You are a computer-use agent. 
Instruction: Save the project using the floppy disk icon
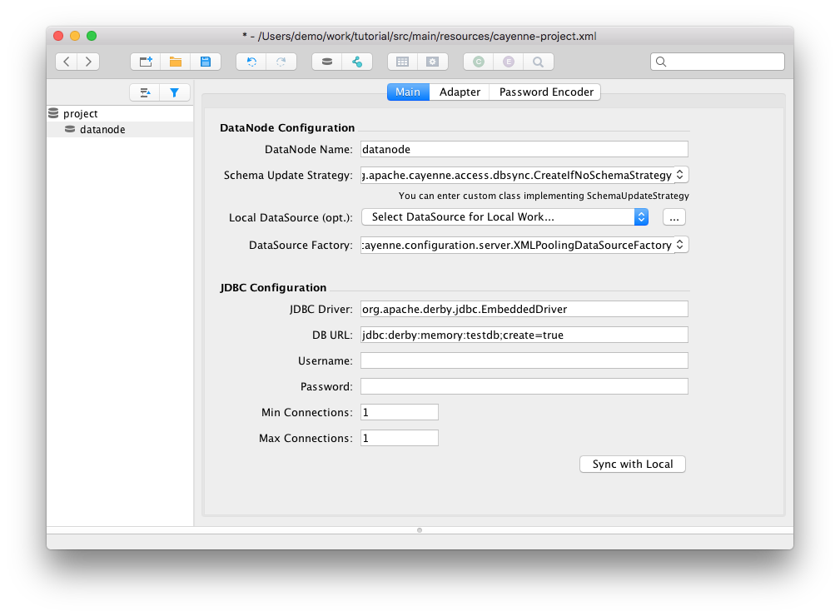click(205, 62)
